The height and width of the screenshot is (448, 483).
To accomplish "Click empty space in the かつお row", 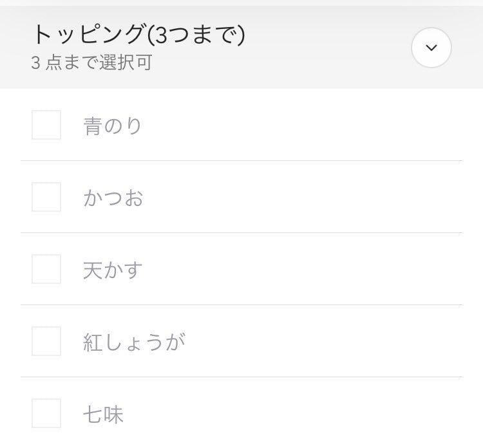I will (309, 198).
